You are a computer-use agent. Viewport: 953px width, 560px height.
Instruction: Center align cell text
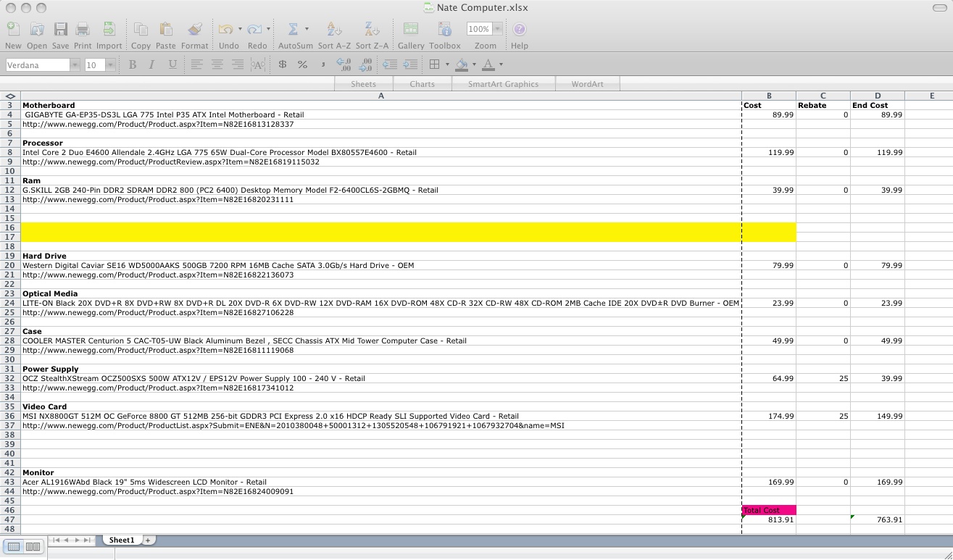tap(217, 64)
